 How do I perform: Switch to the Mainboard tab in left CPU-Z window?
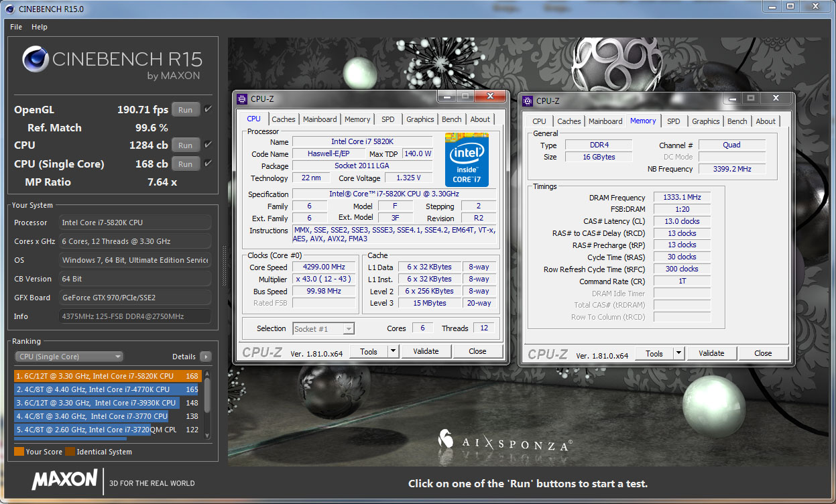320,119
